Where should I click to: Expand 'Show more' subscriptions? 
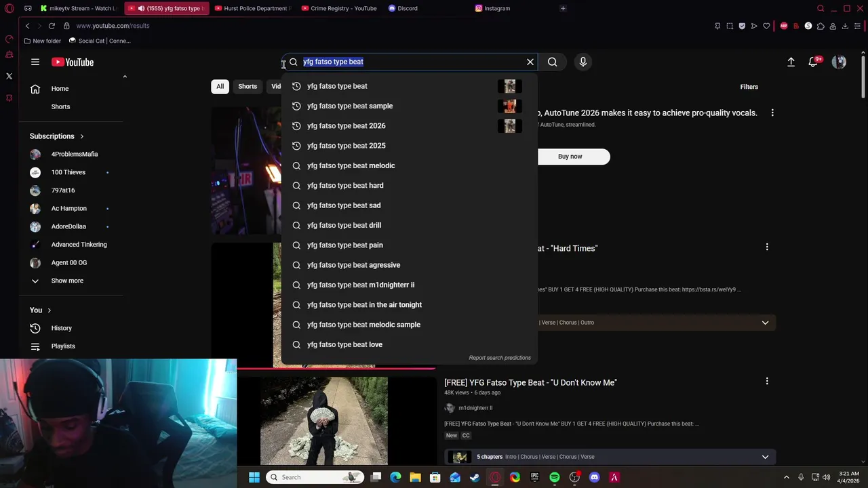(71, 281)
